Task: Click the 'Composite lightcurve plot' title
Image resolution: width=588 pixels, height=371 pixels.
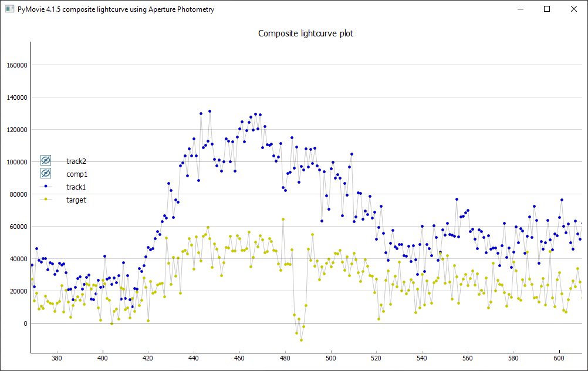Action: (x=306, y=33)
